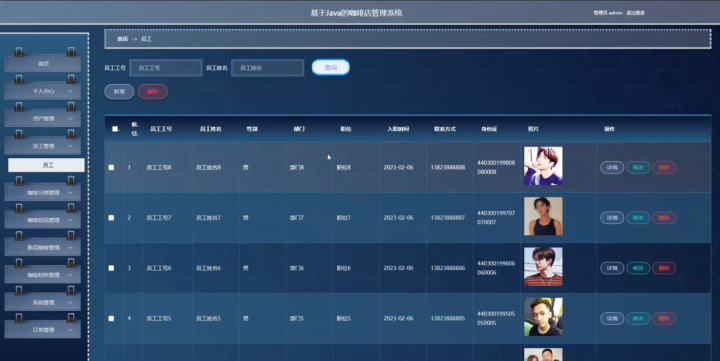Click the phone number 13823888886
This screenshot has height=361, width=720.
tap(448, 268)
